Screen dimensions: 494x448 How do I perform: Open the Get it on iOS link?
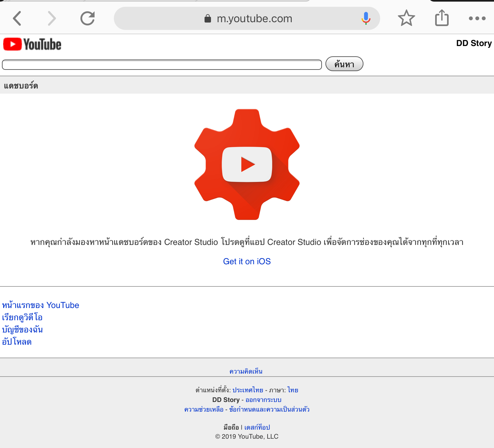tap(247, 261)
